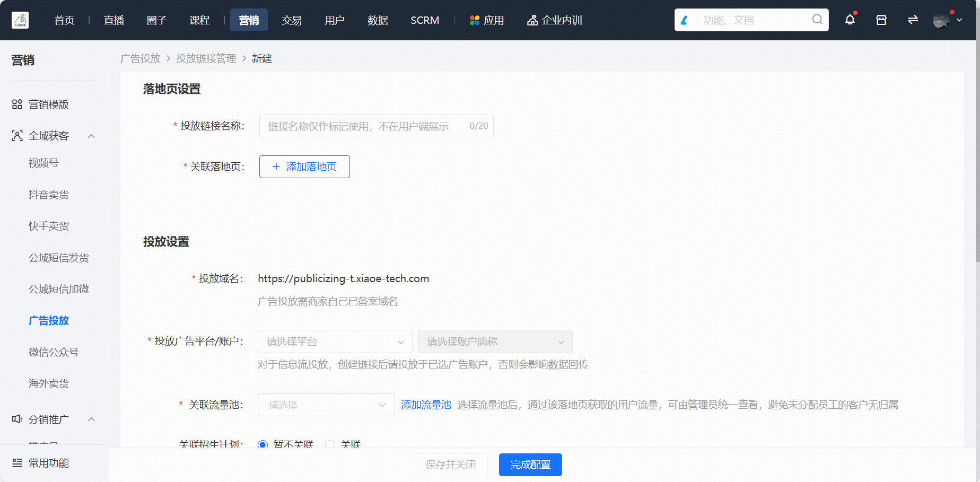Open 视频号 in the sidebar
The width and height of the screenshot is (980, 482).
point(43,163)
